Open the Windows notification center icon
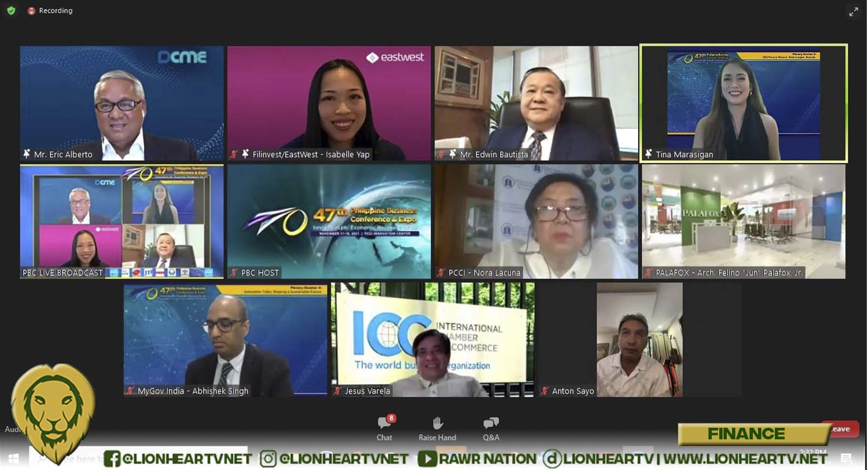 pos(847,459)
